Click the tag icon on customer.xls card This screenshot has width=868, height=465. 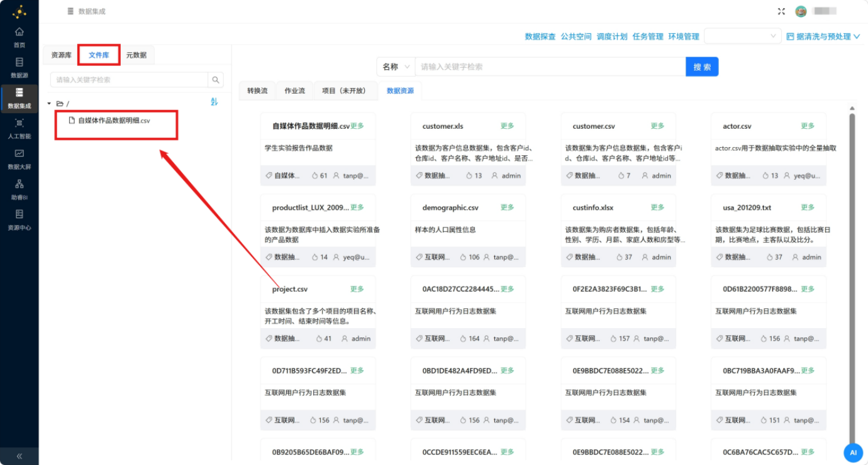coord(420,176)
